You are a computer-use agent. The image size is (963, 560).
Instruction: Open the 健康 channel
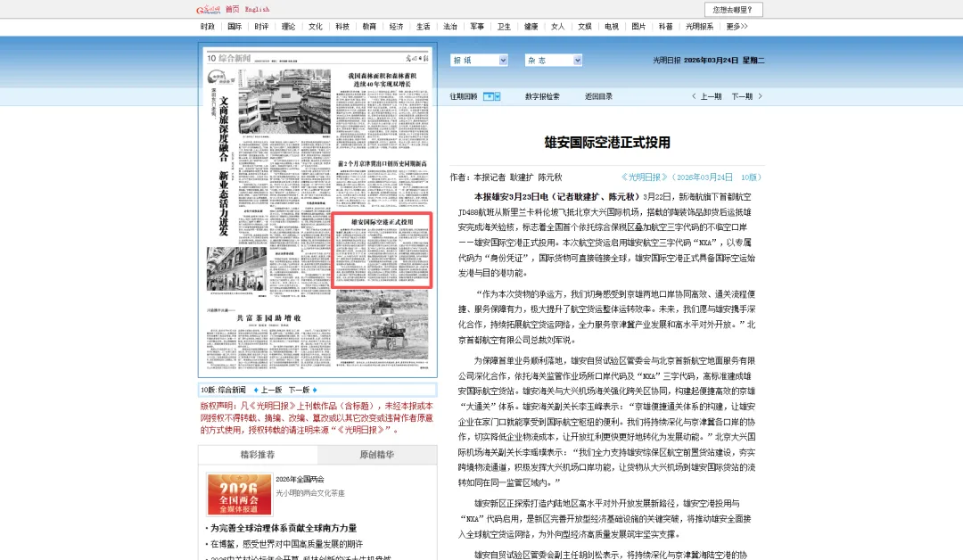[x=531, y=27]
